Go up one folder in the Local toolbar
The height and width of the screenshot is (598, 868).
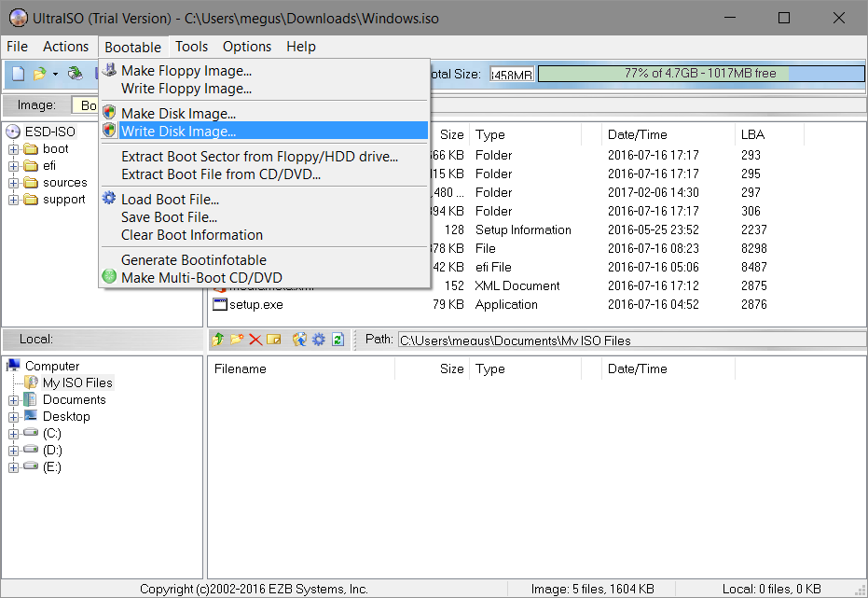point(218,340)
